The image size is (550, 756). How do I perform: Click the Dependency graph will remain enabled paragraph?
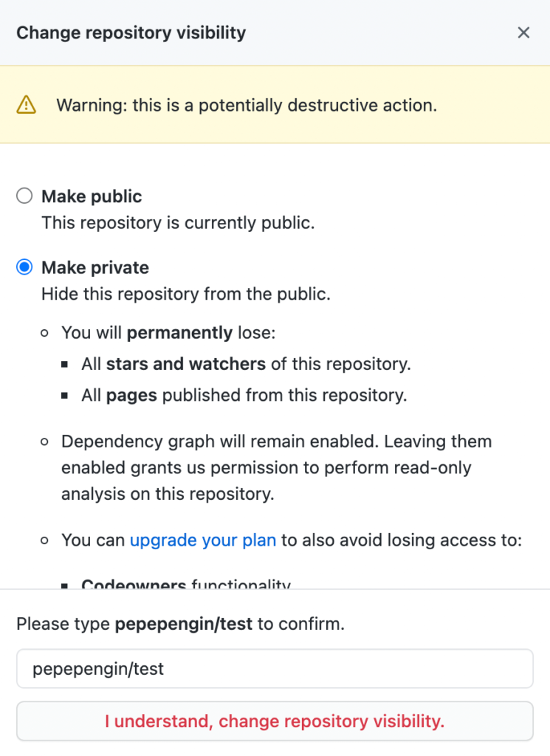tap(277, 467)
